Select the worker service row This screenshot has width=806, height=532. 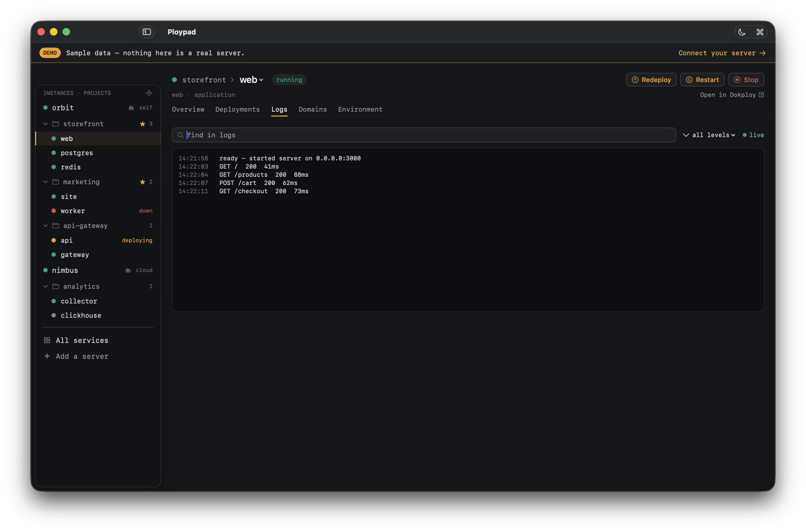[x=98, y=211]
